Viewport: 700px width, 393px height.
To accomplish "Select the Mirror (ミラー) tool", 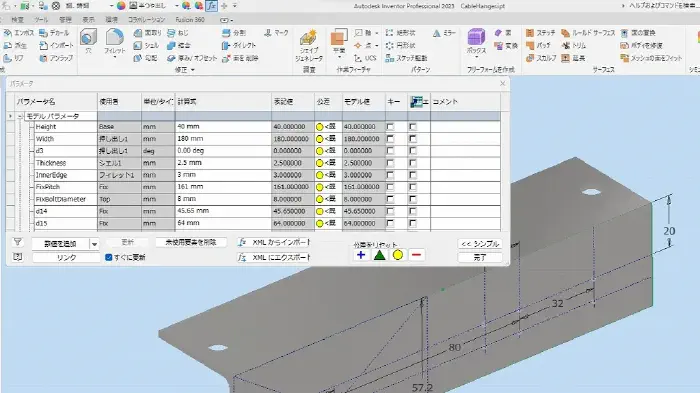I will 444,33.
